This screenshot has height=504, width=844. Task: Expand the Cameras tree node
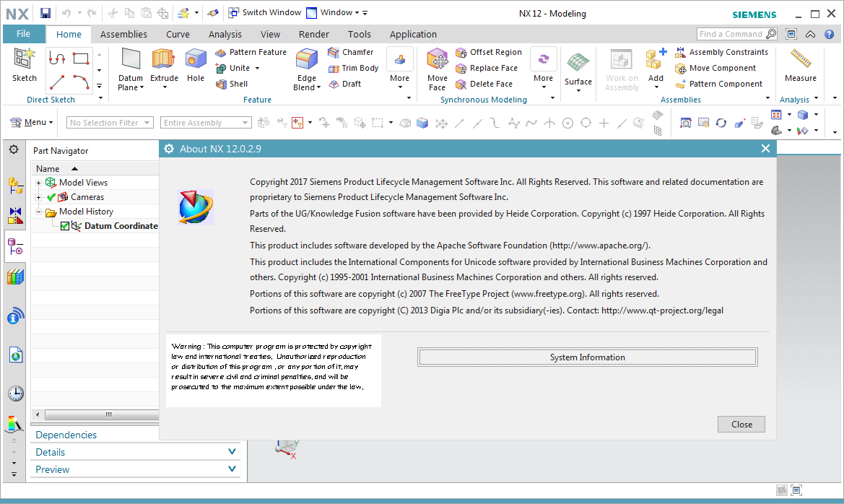coord(39,198)
